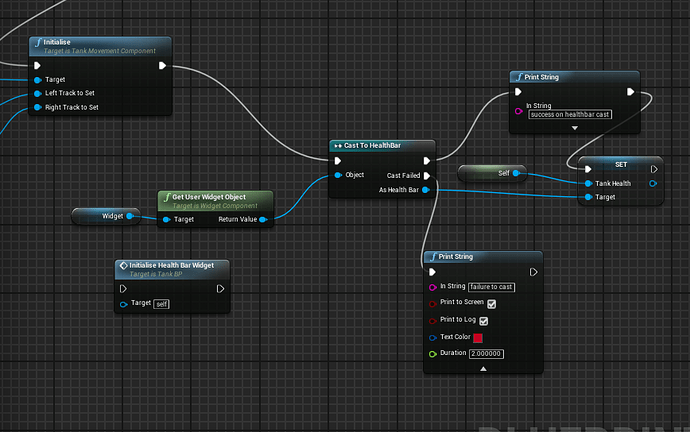Select Left Track to Set pin
This screenshot has height=432, width=690.
click(38, 93)
